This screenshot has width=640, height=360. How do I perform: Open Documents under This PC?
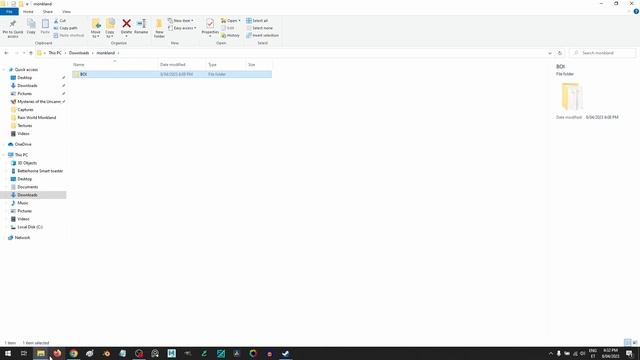27,187
